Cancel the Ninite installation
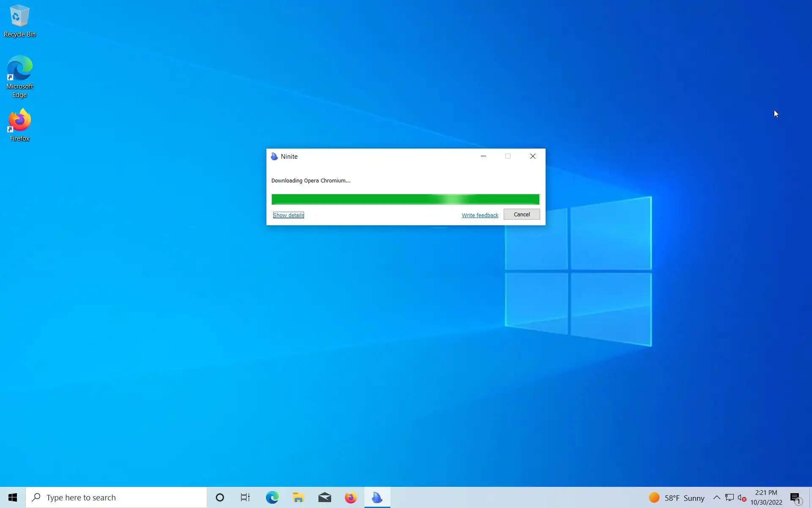Viewport: 812px width, 508px height. (521, 214)
